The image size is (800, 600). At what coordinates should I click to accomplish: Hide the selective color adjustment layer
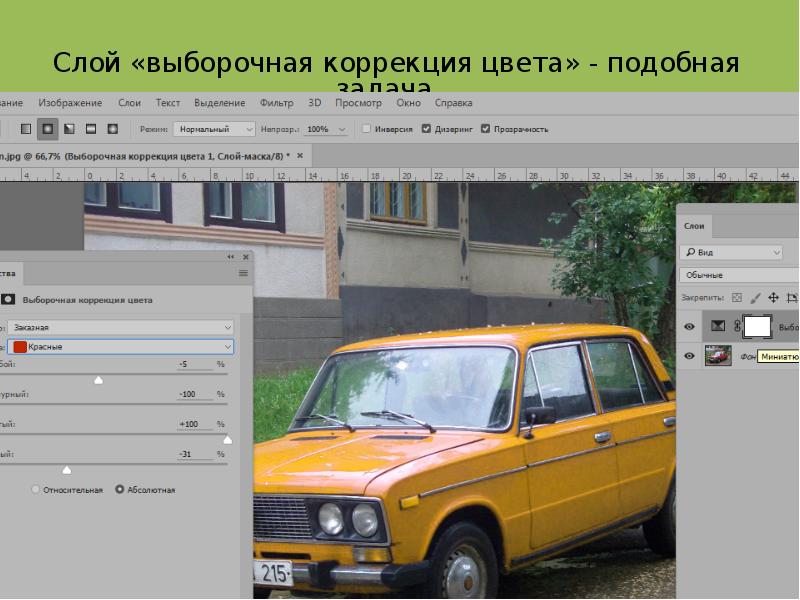point(689,326)
